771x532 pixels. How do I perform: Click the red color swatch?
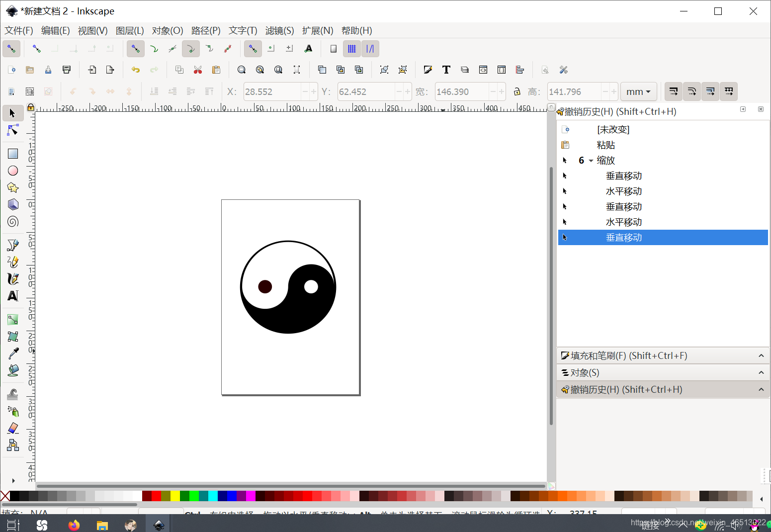point(156,496)
